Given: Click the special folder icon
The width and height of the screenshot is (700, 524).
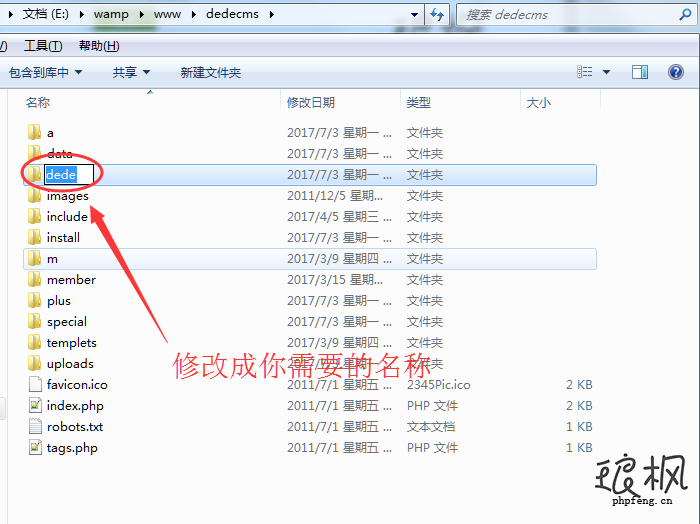Looking at the screenshot, I should (x=34, y=321).
